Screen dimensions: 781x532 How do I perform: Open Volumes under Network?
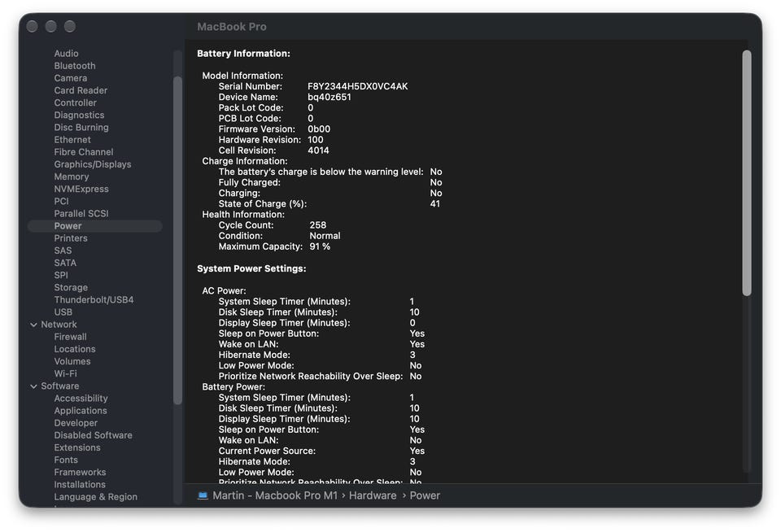[x=72, y=362]
